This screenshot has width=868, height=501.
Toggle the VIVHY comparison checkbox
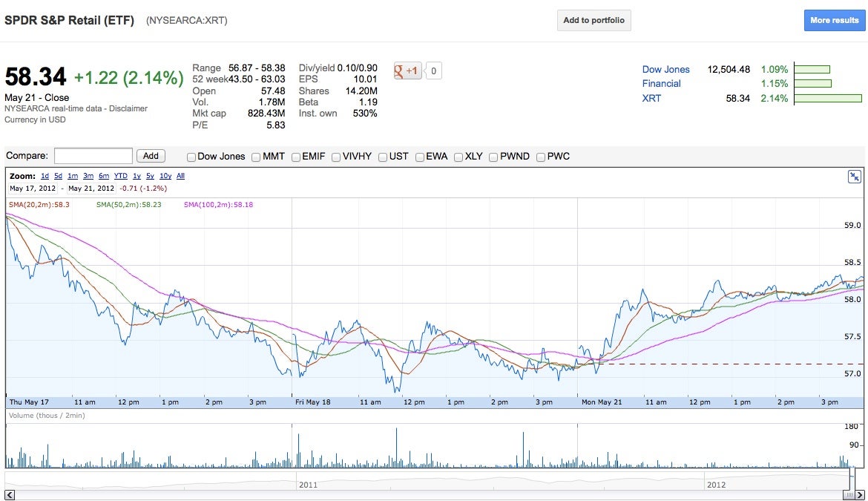(x=335, y=157)
